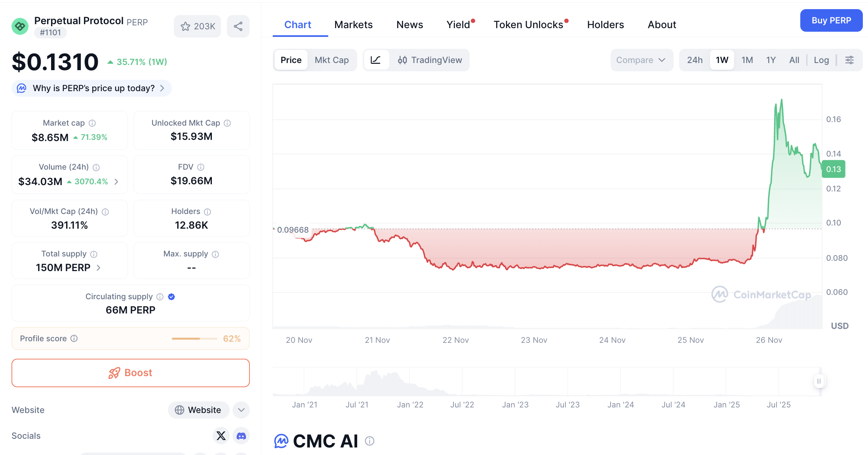868x455 pixels.
Task: Select the 1M timeframe
Action: [747, 60]
